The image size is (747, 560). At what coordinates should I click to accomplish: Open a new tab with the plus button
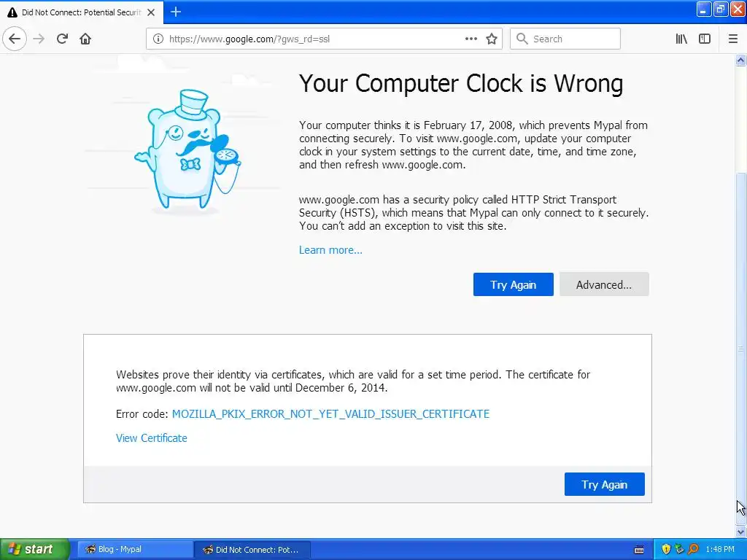coord(176,12)
